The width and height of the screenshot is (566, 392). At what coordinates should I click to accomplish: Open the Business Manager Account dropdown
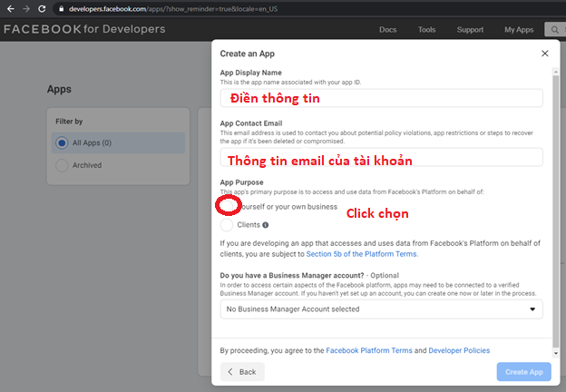[x=382, y=309]
